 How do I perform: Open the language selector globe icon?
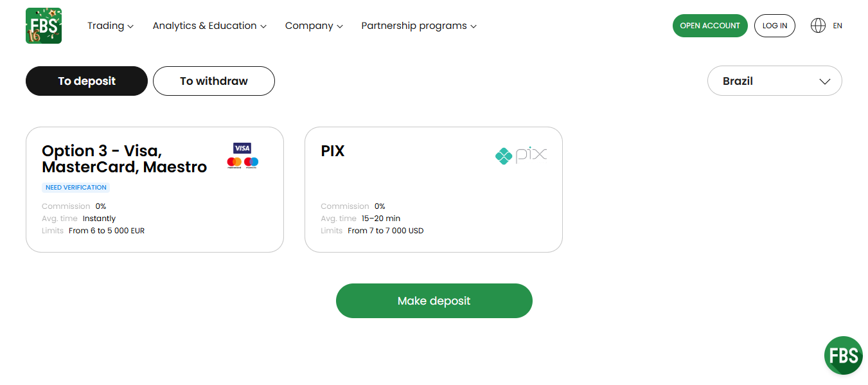click(x=818, y=25)
